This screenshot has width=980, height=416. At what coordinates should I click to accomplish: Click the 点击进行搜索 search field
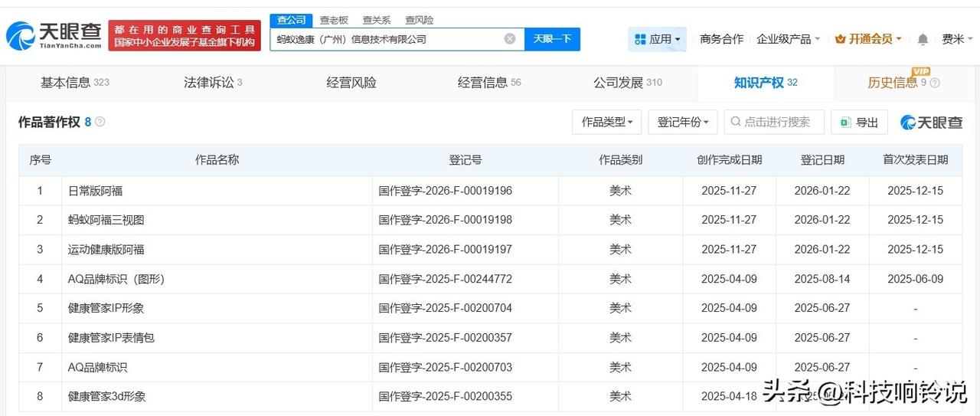(774, 122)
